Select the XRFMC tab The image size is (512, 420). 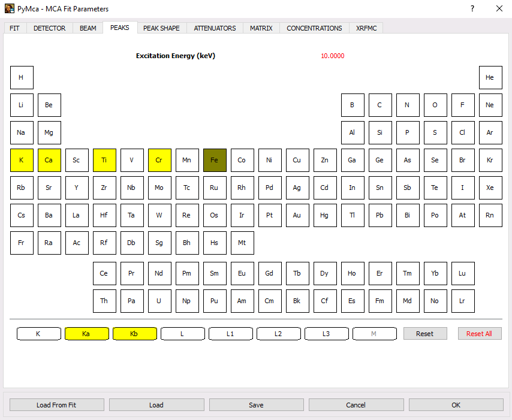pyautogui.click(x=366, y=28)
